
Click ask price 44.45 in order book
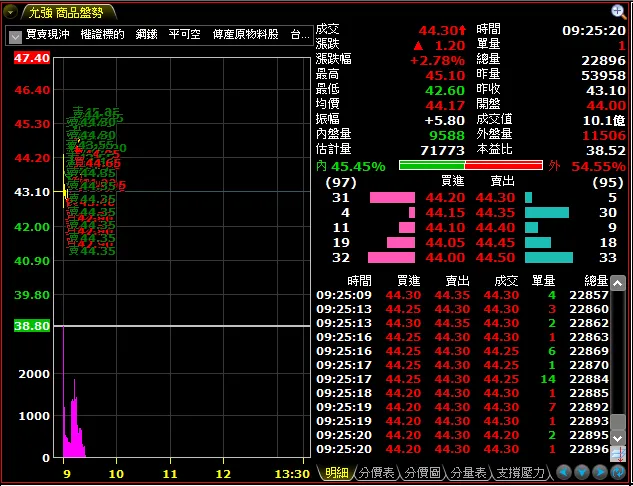pos(495,243)
